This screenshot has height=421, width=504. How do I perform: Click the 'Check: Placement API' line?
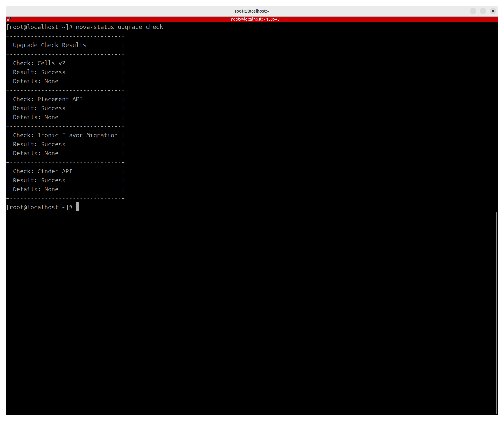(x=48, y=99)
